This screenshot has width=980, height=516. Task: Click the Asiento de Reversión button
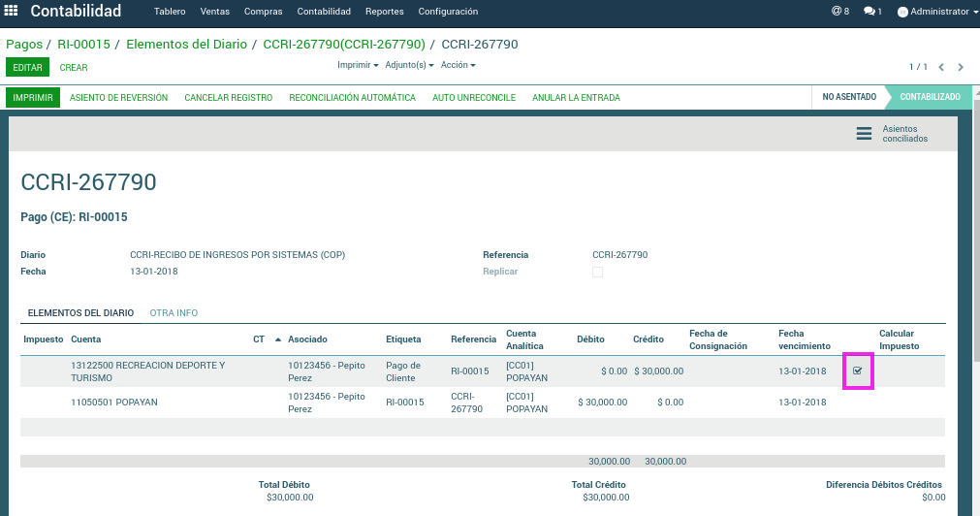(x=118, y=98)
